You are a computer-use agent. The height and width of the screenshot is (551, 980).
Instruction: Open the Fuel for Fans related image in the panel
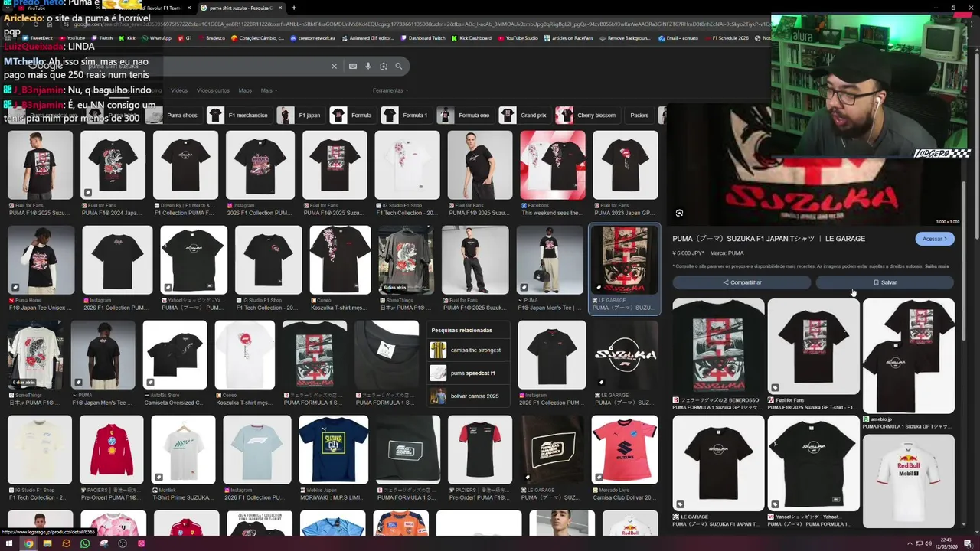tap(814, 346)
